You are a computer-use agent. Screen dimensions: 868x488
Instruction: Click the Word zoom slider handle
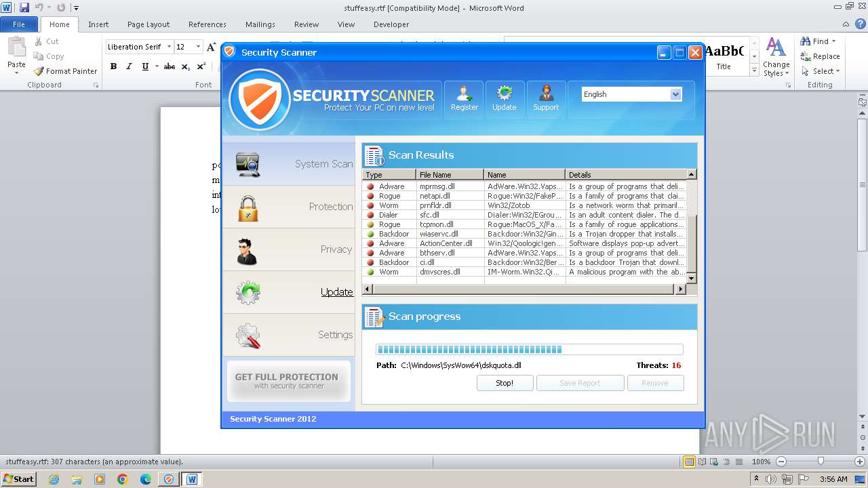point(821,462)
